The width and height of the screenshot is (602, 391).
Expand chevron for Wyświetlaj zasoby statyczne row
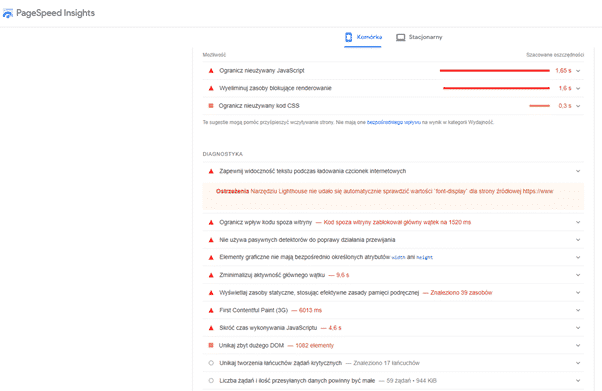pos(578,293)
